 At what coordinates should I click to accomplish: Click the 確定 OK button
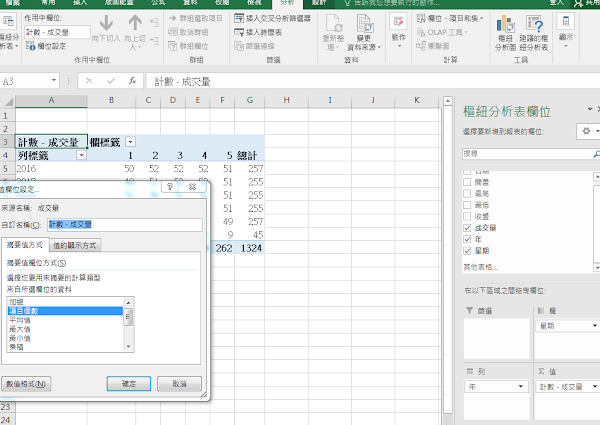129,384
